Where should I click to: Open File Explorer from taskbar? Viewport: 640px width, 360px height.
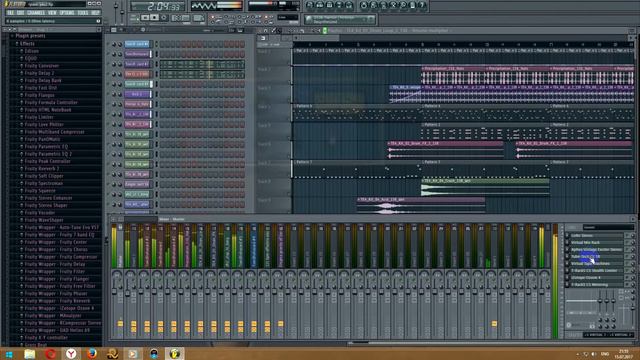tap(29, 354)
